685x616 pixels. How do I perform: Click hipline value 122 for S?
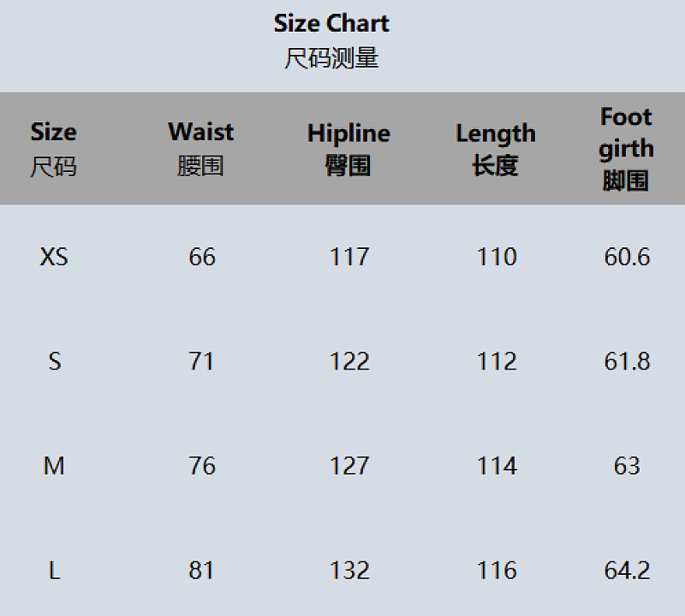[x=349, y=362]
